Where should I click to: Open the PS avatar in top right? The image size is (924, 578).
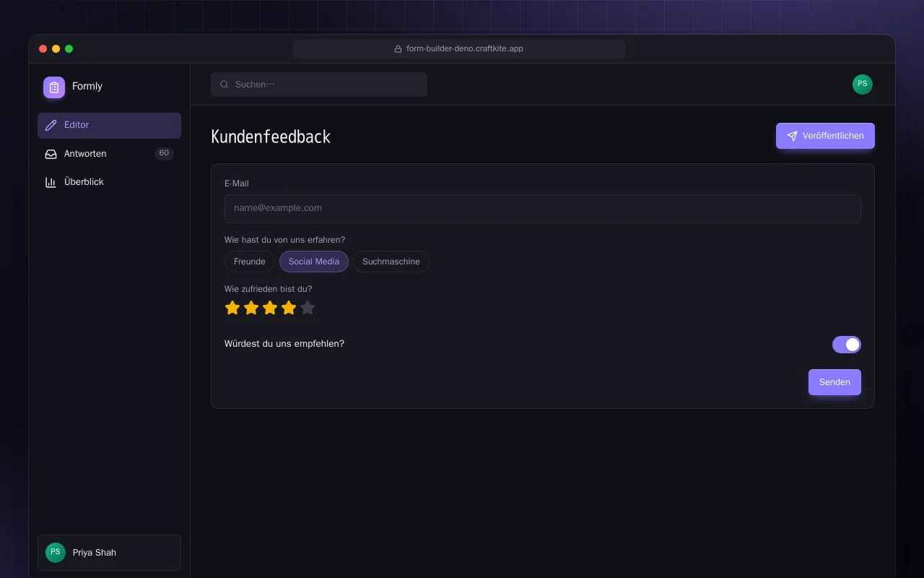pyautogui.click(x=863, y=85)
